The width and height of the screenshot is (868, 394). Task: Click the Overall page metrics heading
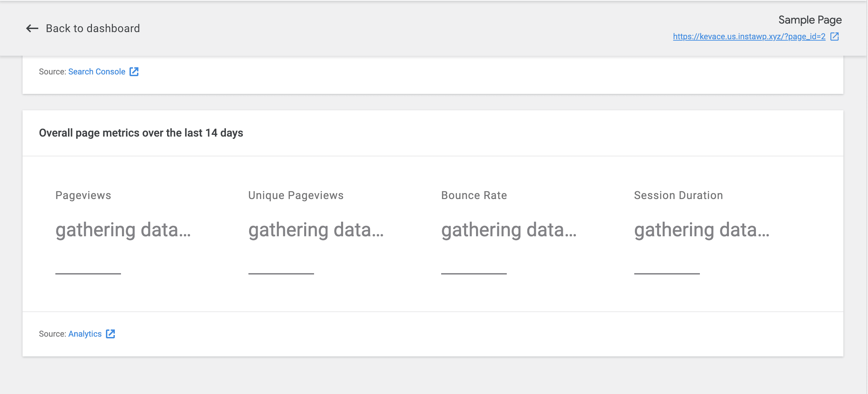[141, 133]
